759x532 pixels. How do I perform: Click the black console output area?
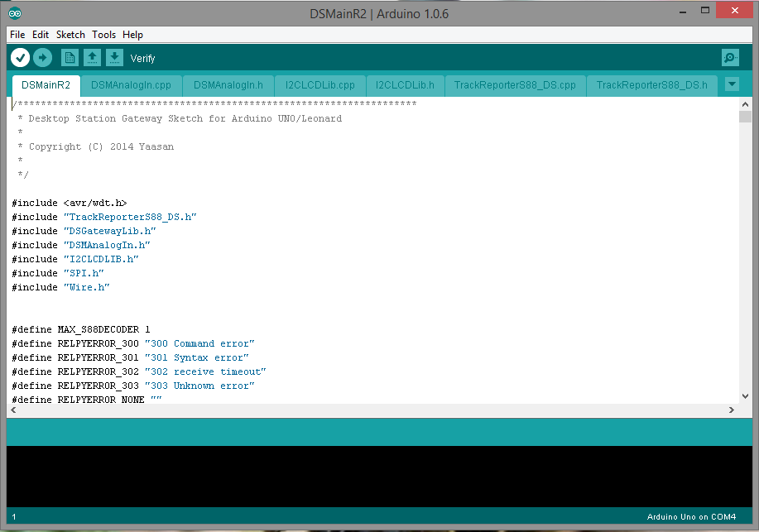click(379, 477)
